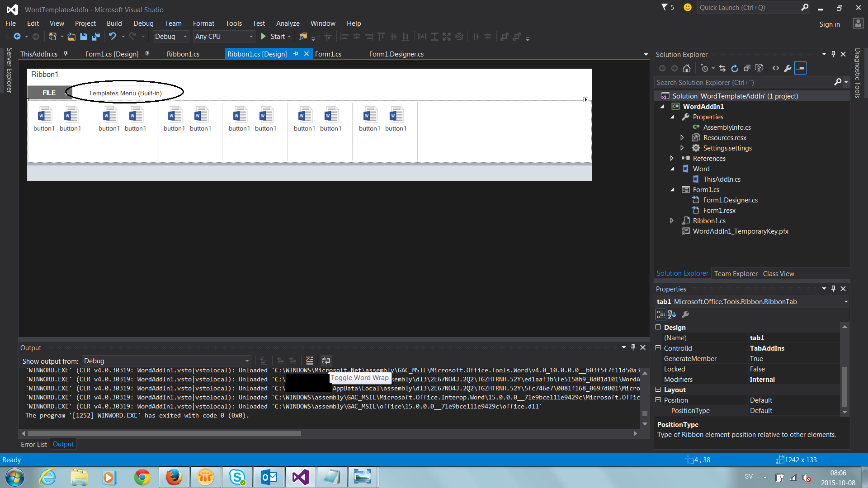
Task: Click the Sign in link
Action: pos(830,24)
